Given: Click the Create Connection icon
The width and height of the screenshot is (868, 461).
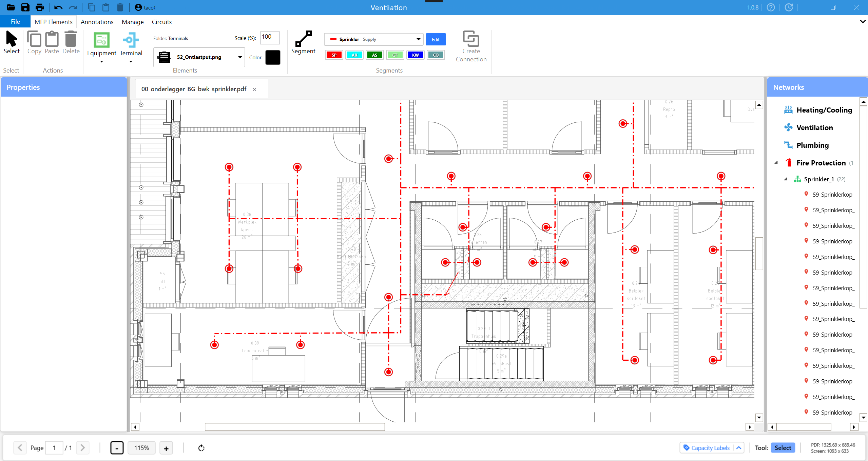Looking at the screenshot, I should click(471, 39).
